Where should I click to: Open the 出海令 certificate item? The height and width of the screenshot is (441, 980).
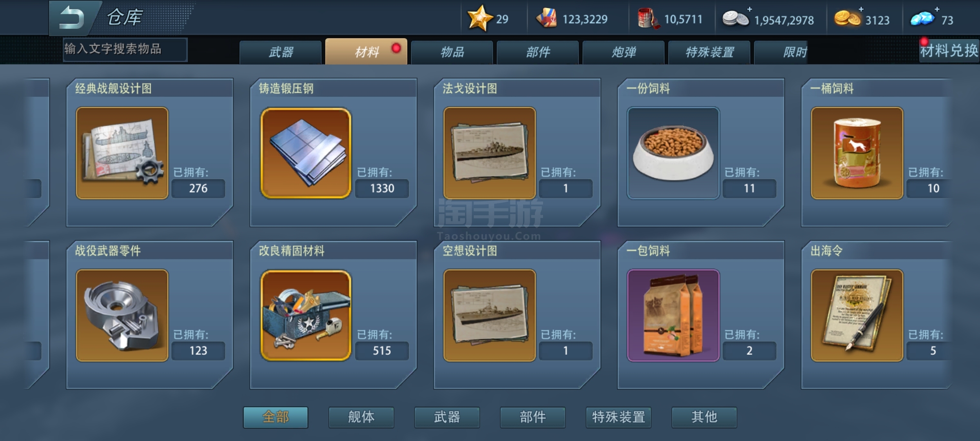857,315
